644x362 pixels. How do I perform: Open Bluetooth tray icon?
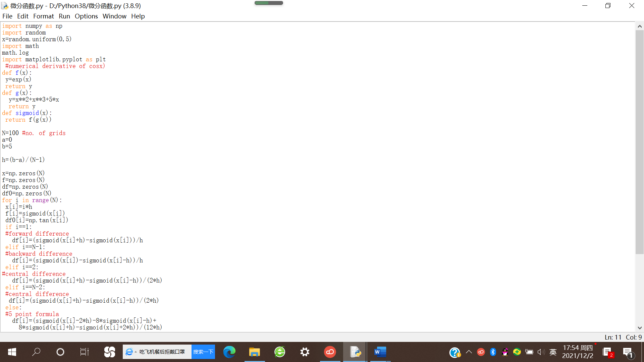(493, 352)
